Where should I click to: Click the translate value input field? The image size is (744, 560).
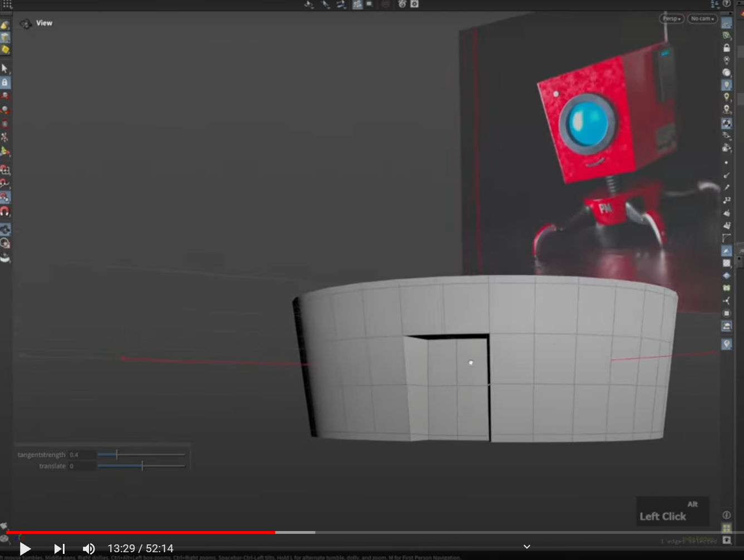tap(82, 466)
